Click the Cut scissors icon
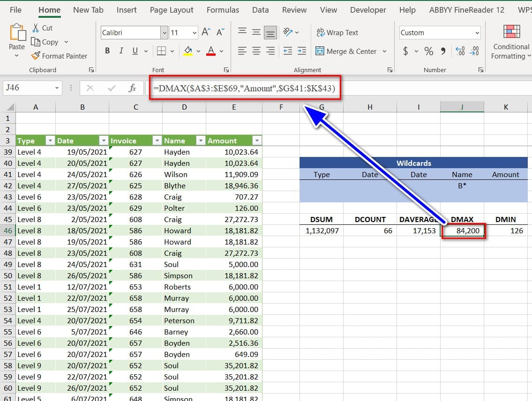Screen dimensions: 532x401 pyautogui.click(x=36, y=28)
